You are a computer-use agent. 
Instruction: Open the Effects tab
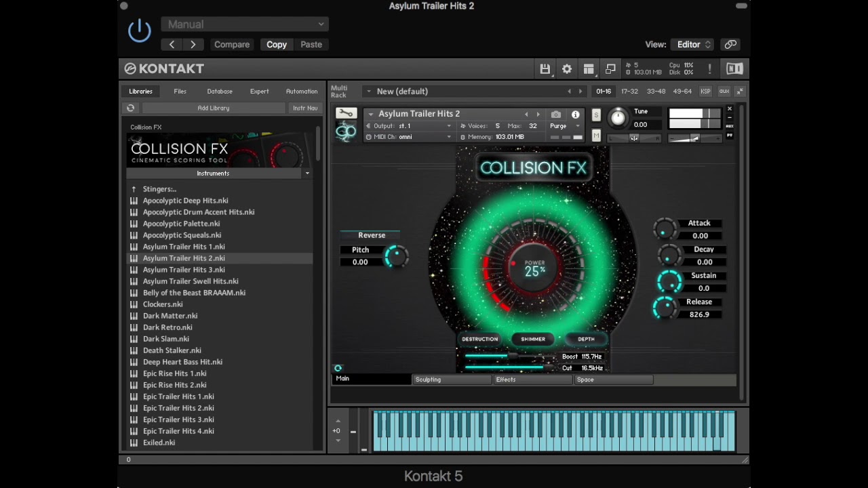tap(532, 380)
